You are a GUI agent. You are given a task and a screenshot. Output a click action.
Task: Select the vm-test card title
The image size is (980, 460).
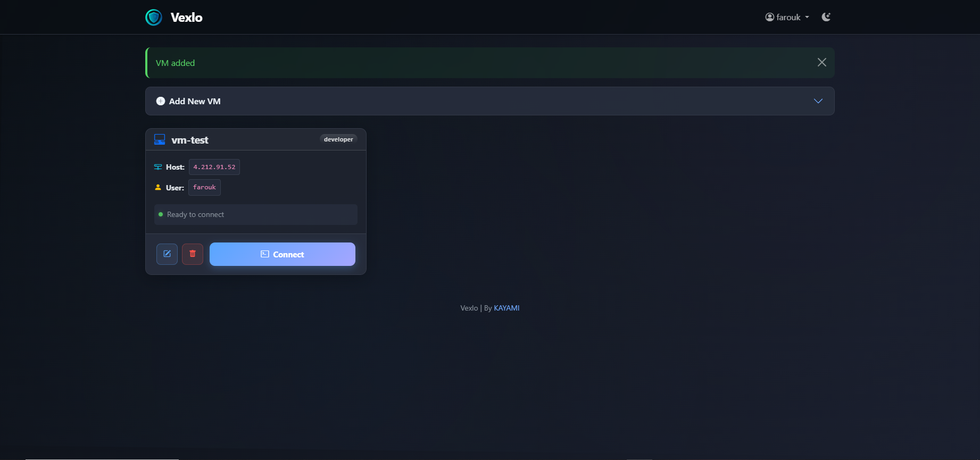pos(190,140)
